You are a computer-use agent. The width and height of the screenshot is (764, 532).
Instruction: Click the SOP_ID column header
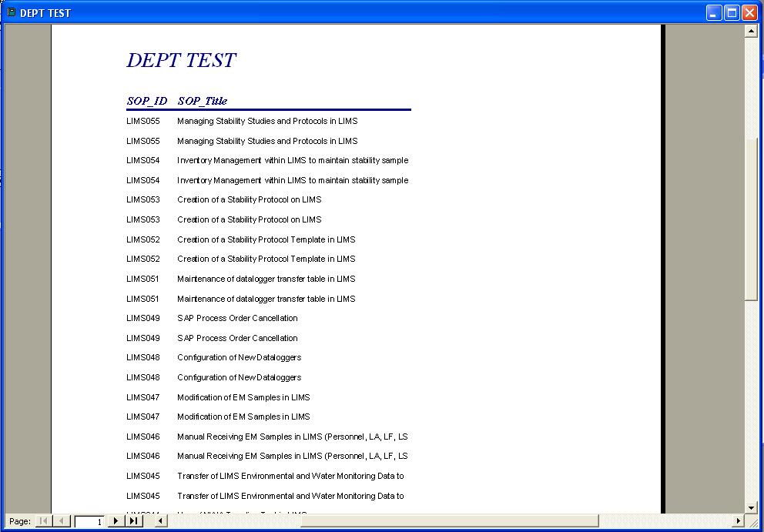(x=146, y=101)
